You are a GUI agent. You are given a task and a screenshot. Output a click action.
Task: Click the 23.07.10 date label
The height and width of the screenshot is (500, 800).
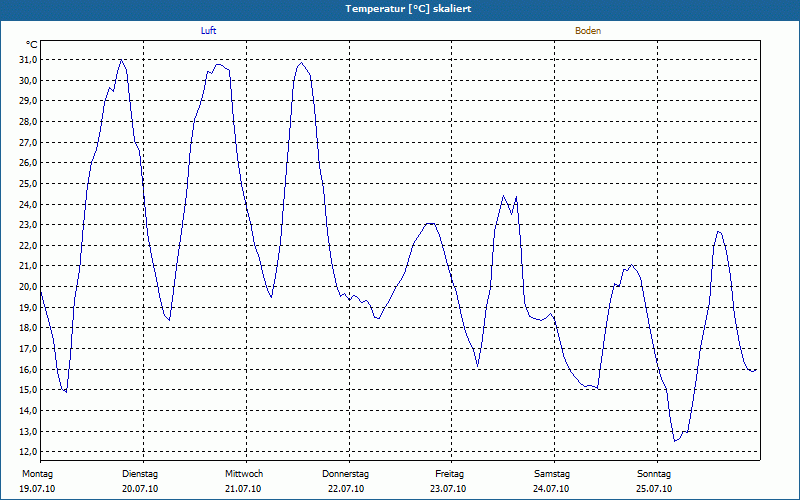(x=448, y=489)
